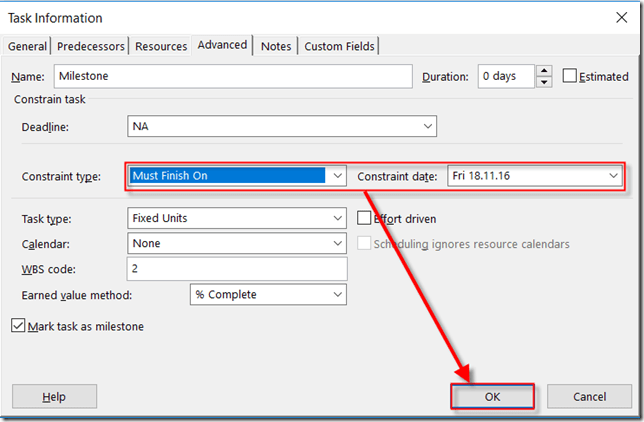Decrease duration with down spinner arrow
This screenshot has height=422, width=644.
[x=543, y=82]
